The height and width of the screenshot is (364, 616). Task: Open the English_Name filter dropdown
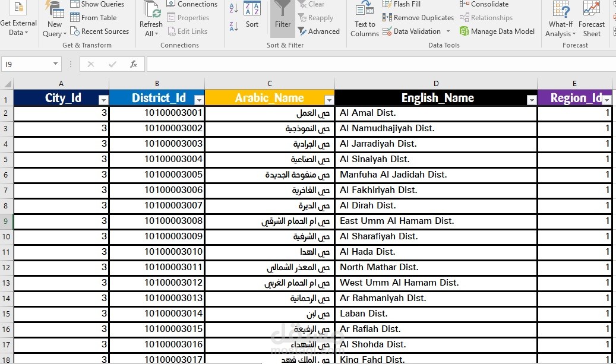point(532,100)
